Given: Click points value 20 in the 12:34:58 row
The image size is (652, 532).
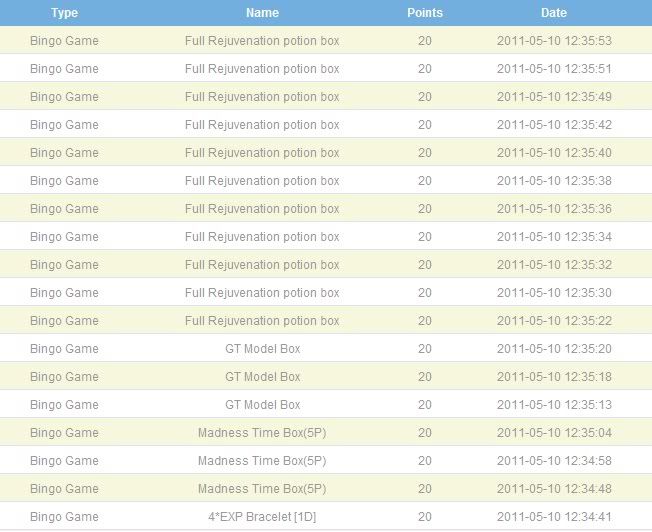Looking at the screenshot, I should pyautogui.click(x=425, y=460).
